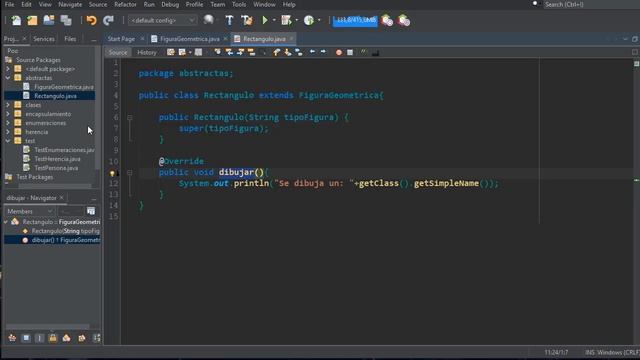Viewport: 640px width, 360px height.
Task: Click the Stop Macro Recording icon
Action: [x=350, y=53]
